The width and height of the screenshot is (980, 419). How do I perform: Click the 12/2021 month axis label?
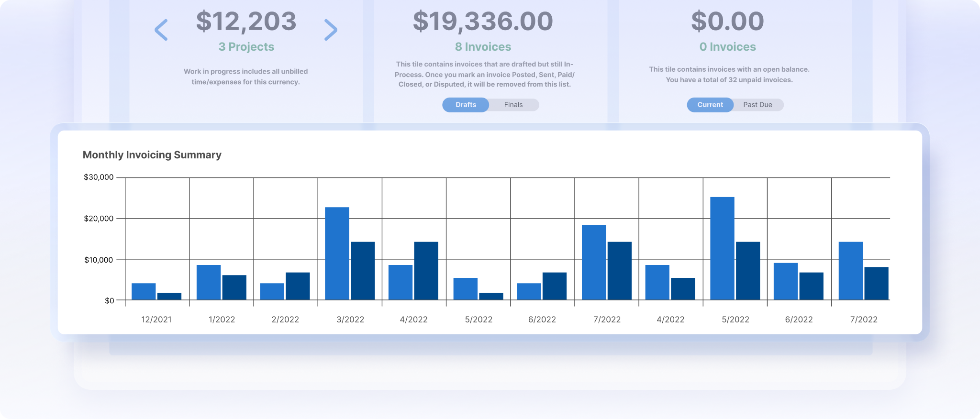point(156,320)
